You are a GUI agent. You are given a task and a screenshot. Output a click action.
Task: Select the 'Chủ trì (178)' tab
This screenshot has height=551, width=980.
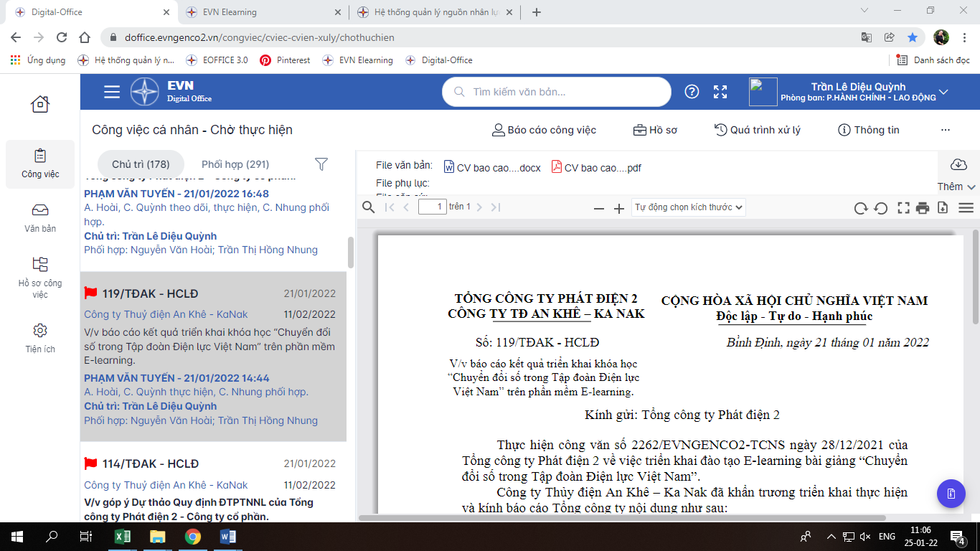pos(141,164)
